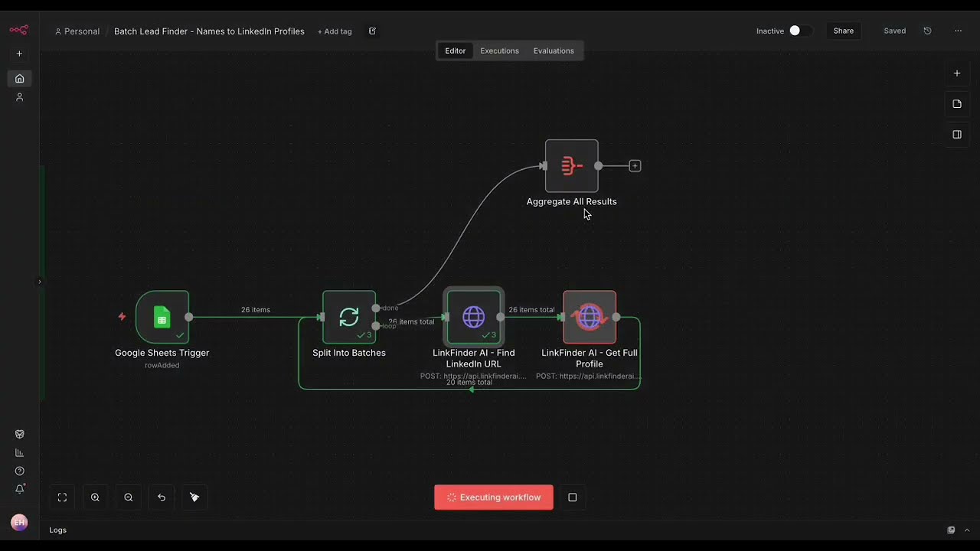Open the three-dot workflow options menu
The width and height of the screenshot is (980, 551).
click(x=958, y=31)
